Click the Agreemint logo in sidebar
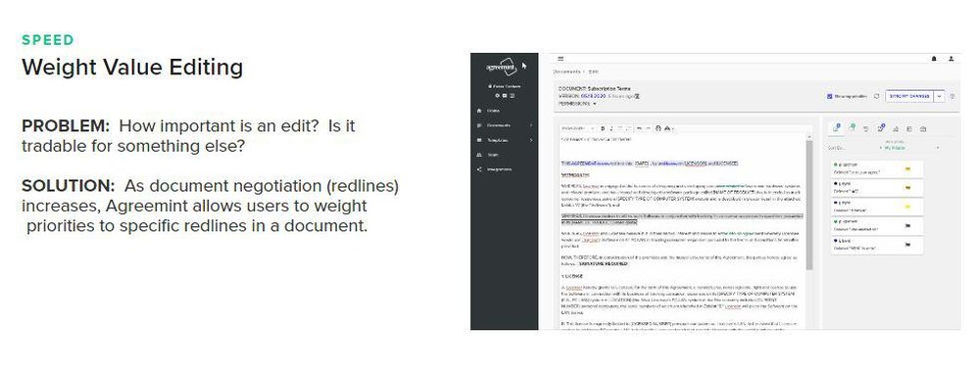Viewport: 980px width, 372px height. click(x=501, y=67)
